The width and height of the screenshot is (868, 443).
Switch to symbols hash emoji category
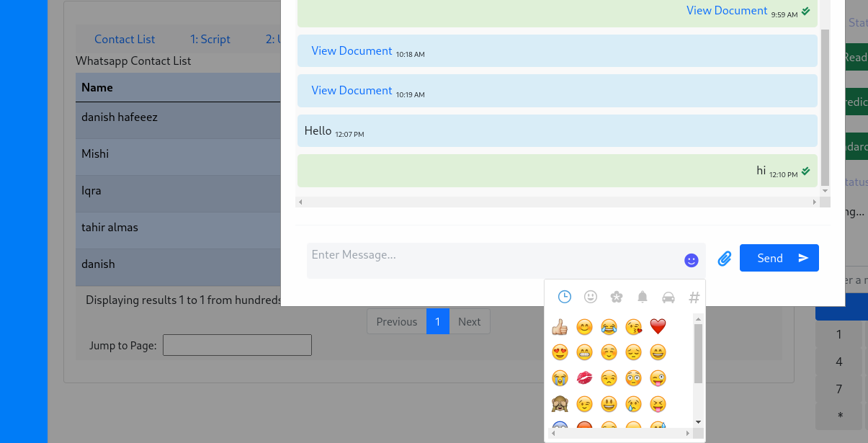[694, 297]
